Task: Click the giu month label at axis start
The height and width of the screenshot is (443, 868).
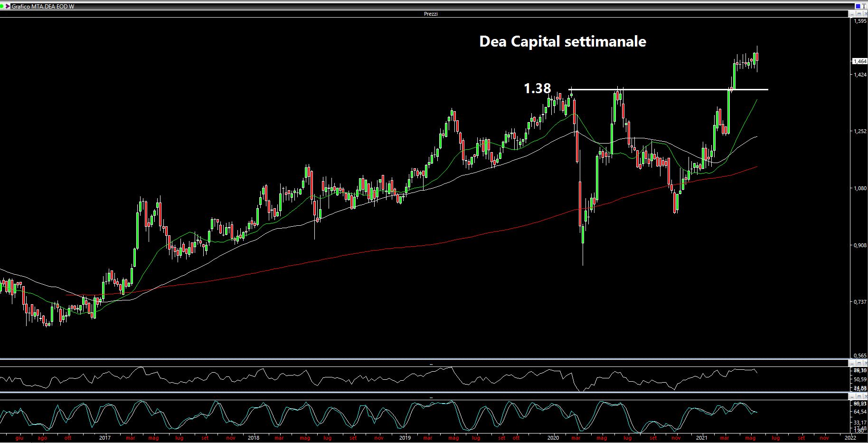Action: (x=19, y=438)
